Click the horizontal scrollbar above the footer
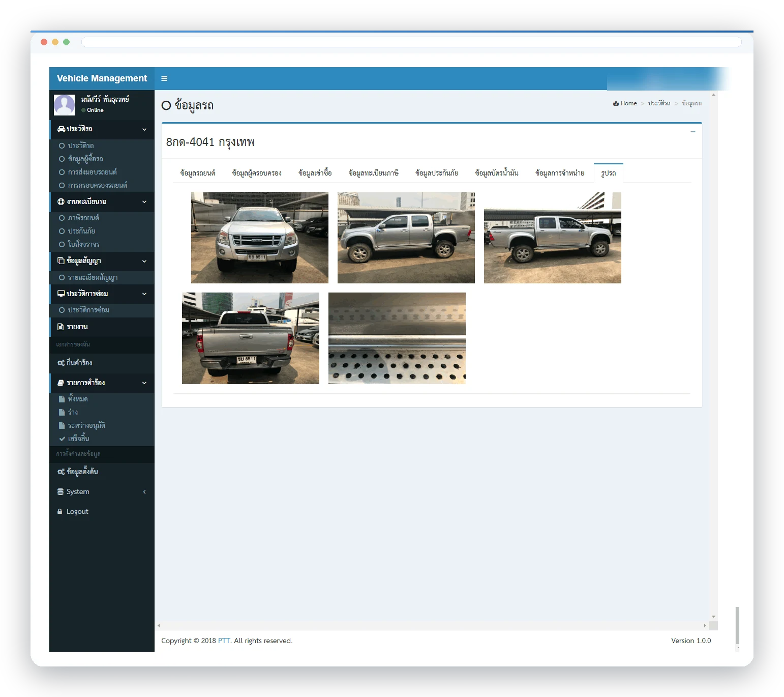The height and width of the screenshot is (697, 784). click(432, 625)
